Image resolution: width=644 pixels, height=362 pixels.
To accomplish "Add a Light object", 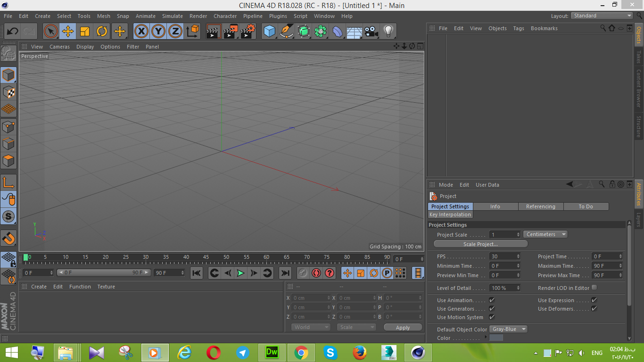I will click(x=388, y=32).
